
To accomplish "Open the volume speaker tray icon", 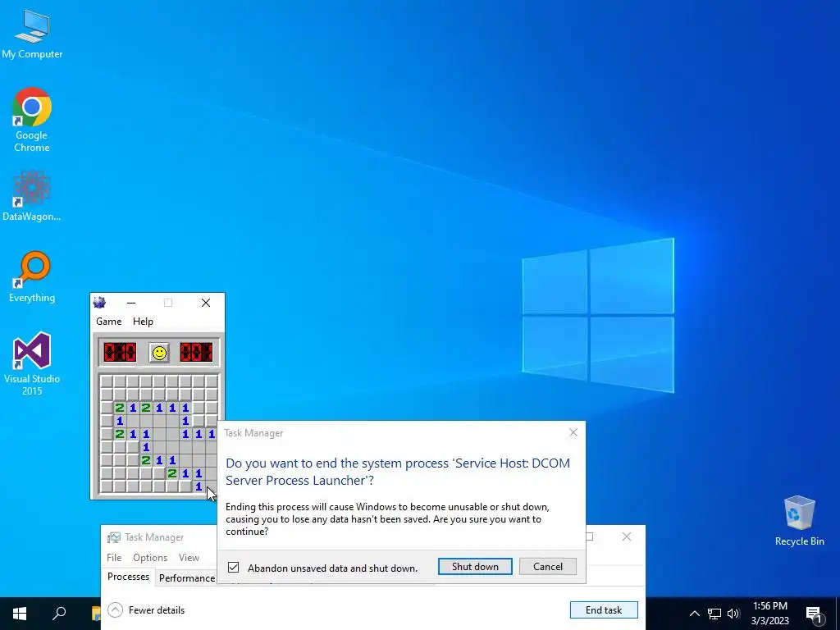I will pos(733,614).
